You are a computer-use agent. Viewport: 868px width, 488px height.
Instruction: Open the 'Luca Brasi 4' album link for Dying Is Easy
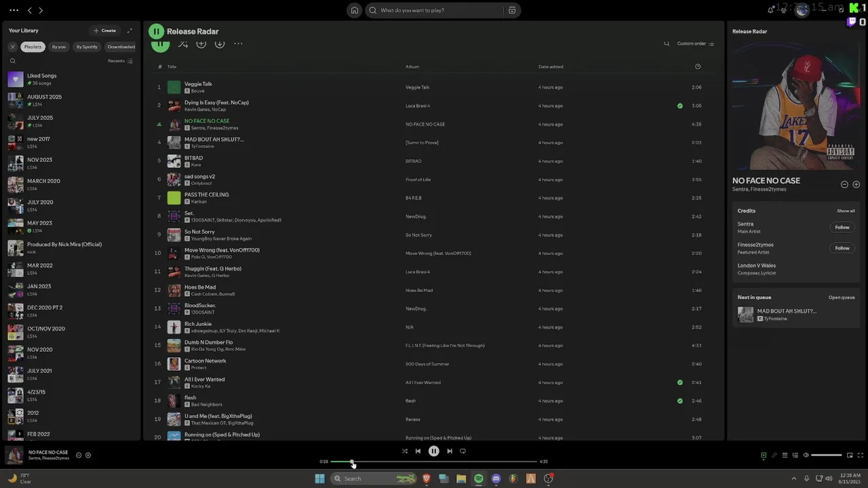[x=418, y=106]
